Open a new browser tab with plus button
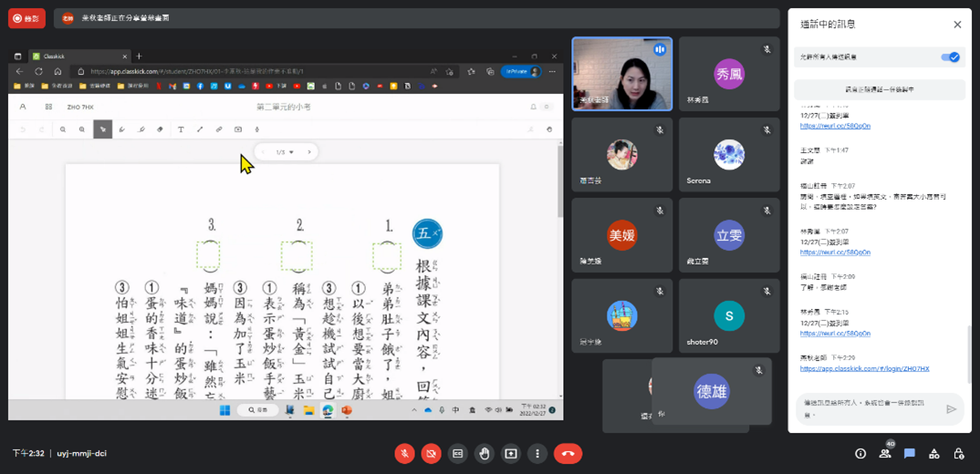This screenshot has height=474, width=980. (139, 57)
